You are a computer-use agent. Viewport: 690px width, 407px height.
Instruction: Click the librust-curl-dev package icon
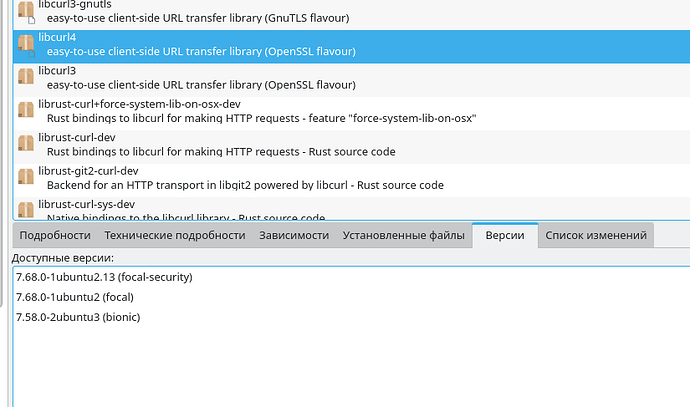click(27, 143)
